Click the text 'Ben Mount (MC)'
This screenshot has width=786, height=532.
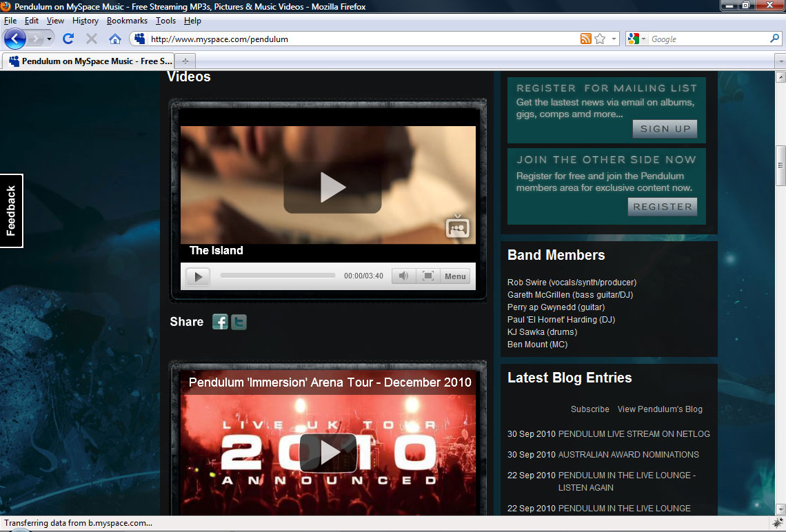pyautogui.click(x=537, y=345)
